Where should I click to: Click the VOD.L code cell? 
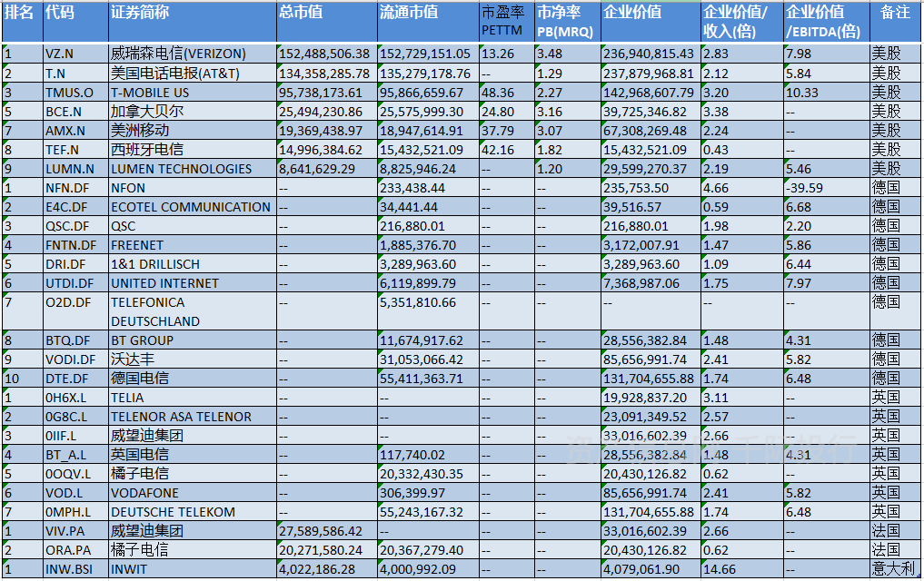pyautogui.click(x=76, y=493)
